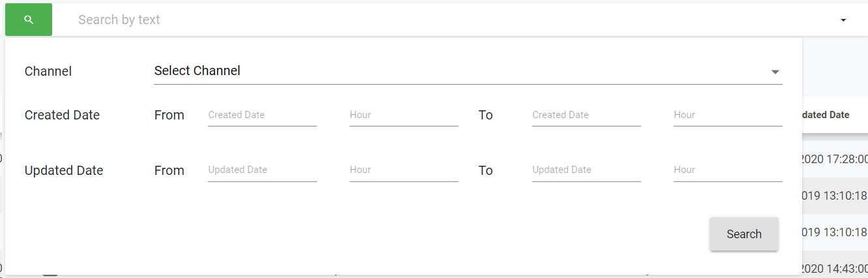The width and height of the screenshot is (868, 278).
Task: Open the Select Channel dropdown
Action: pyautogui.click(x=456, y=71)
